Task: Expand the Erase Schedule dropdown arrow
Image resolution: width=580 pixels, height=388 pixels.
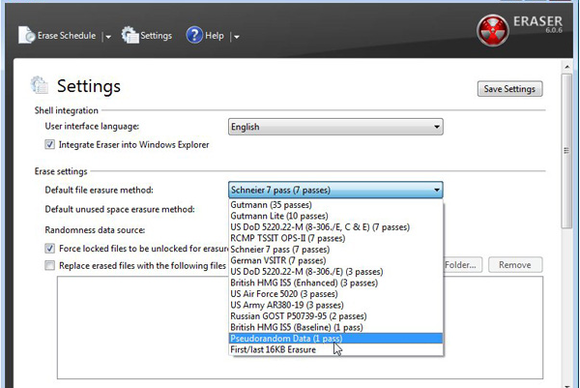Action: click(108, 37)
